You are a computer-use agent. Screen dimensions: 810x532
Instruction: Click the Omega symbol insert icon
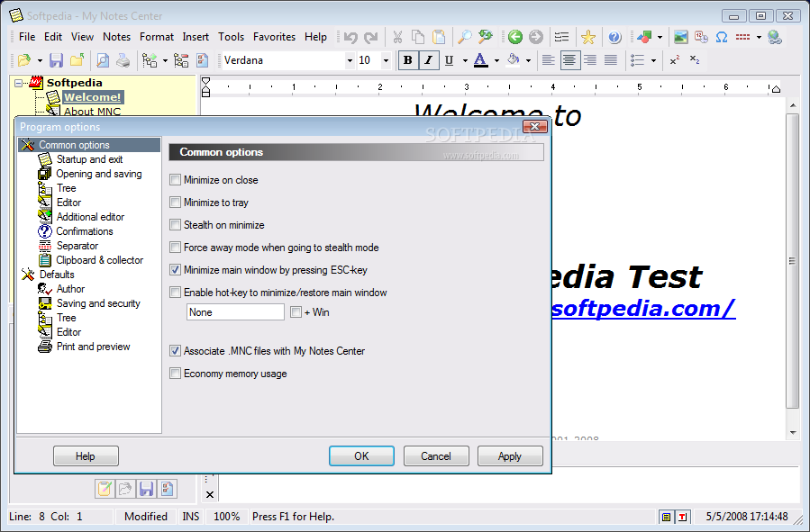(722, 37)
